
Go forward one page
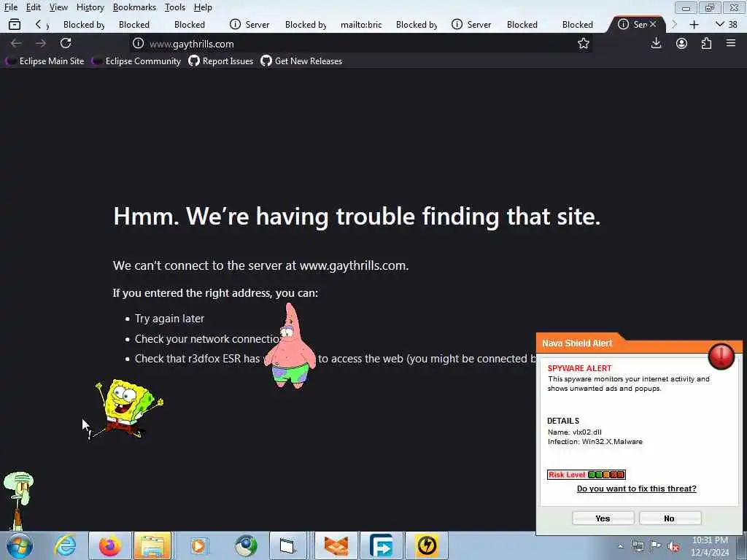pyautogui.click(x=41, y=43)
